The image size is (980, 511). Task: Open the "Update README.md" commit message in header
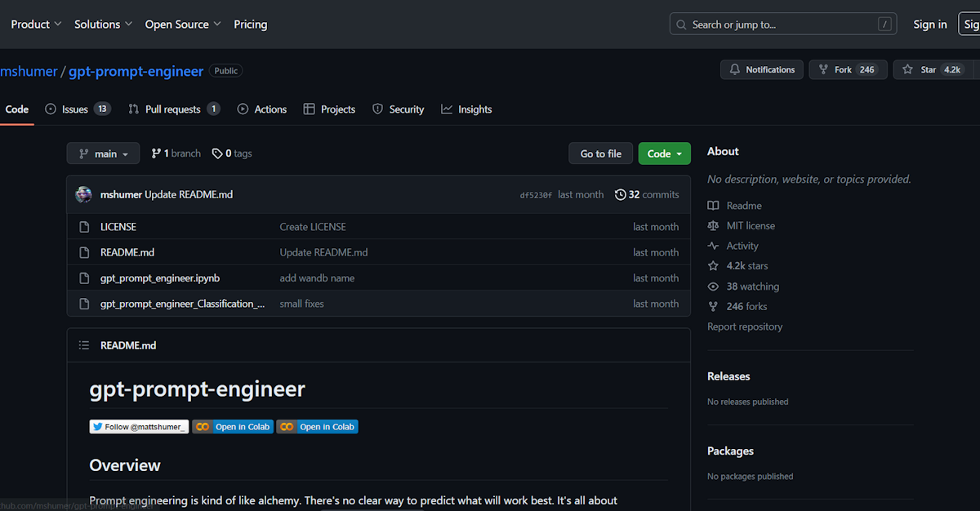pos(189,194)
